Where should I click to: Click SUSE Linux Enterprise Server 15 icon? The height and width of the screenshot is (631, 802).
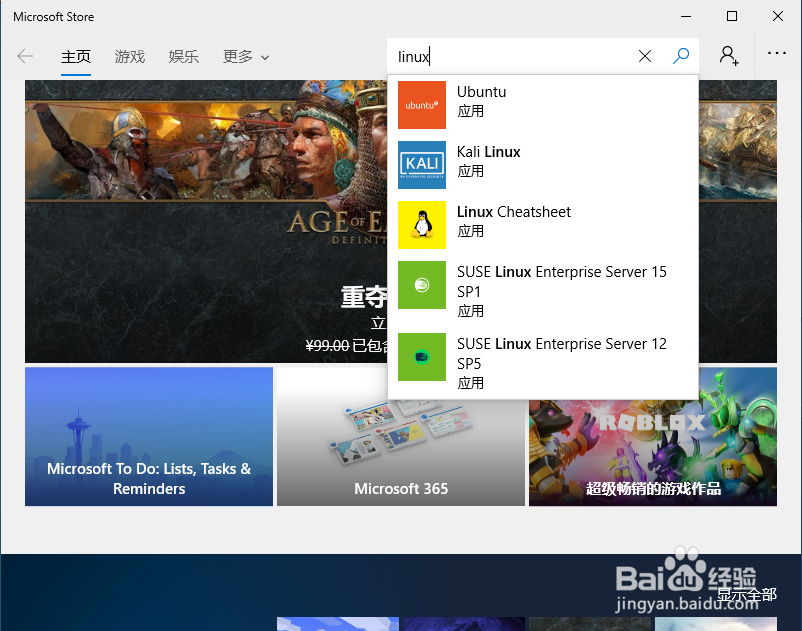pos(422,285)
